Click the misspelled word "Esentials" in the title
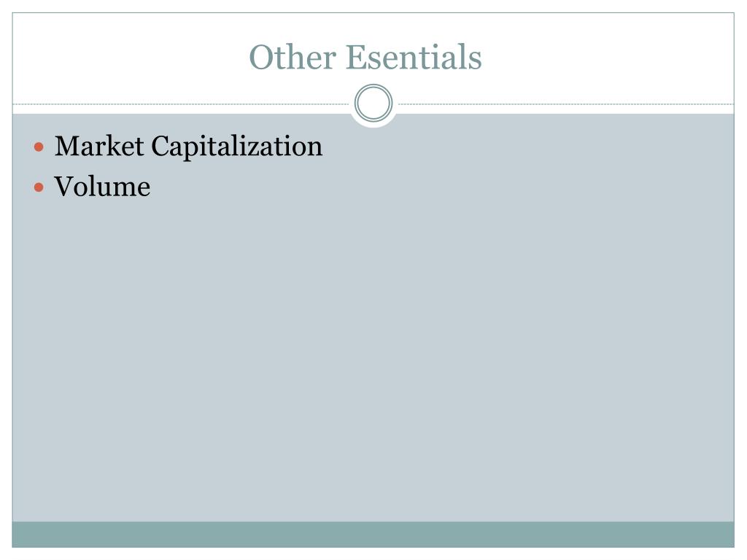Image resolution: width=747 pixels, height=560 pixels. coord(414,58)
